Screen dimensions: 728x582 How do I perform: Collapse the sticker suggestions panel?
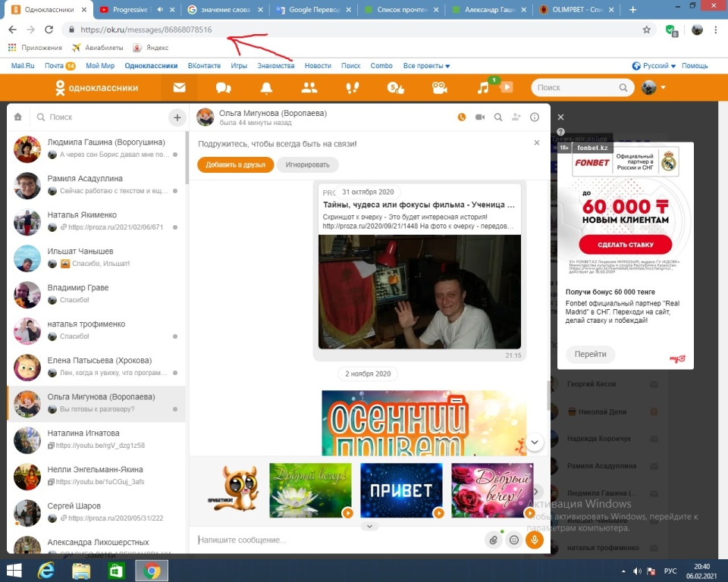[369, 527]
